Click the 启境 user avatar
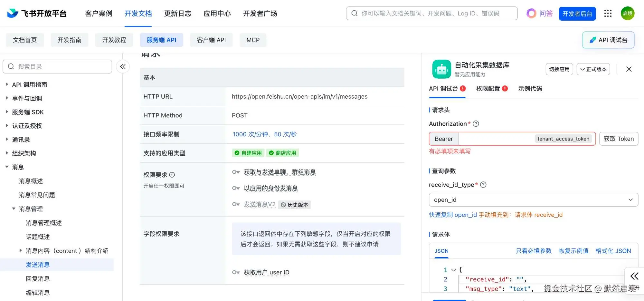The width and height of the screenshot is (644, 301). 627,13
